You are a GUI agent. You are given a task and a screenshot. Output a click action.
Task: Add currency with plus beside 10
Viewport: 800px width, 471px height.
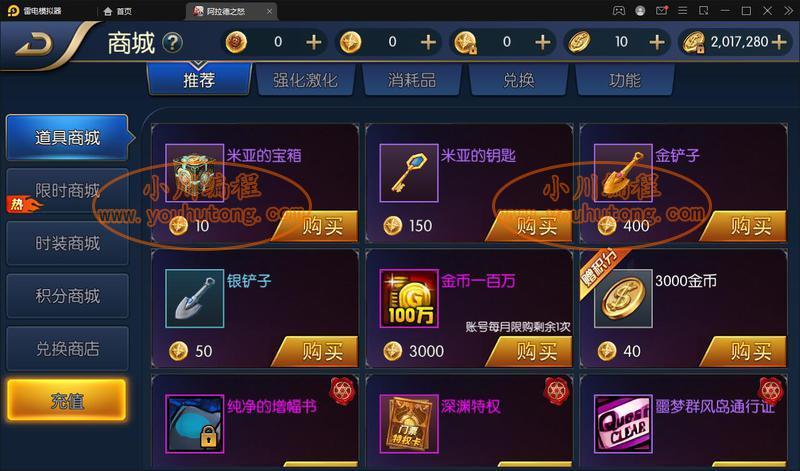[x=657, y=42]
